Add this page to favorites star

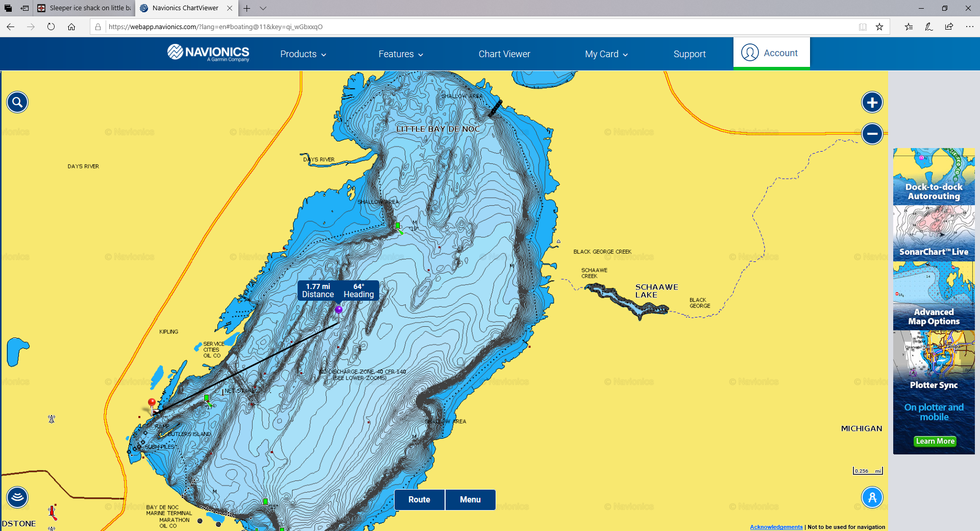[x=879, y=27]
